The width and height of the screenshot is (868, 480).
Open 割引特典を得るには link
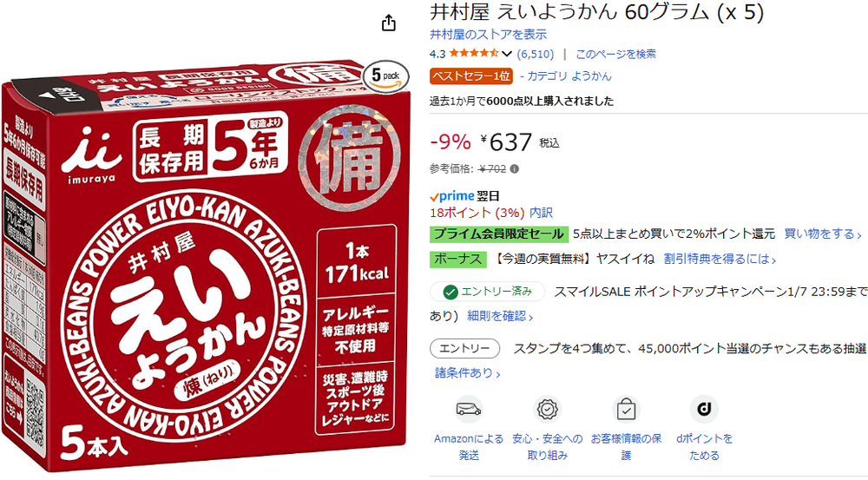coord(720,259)
